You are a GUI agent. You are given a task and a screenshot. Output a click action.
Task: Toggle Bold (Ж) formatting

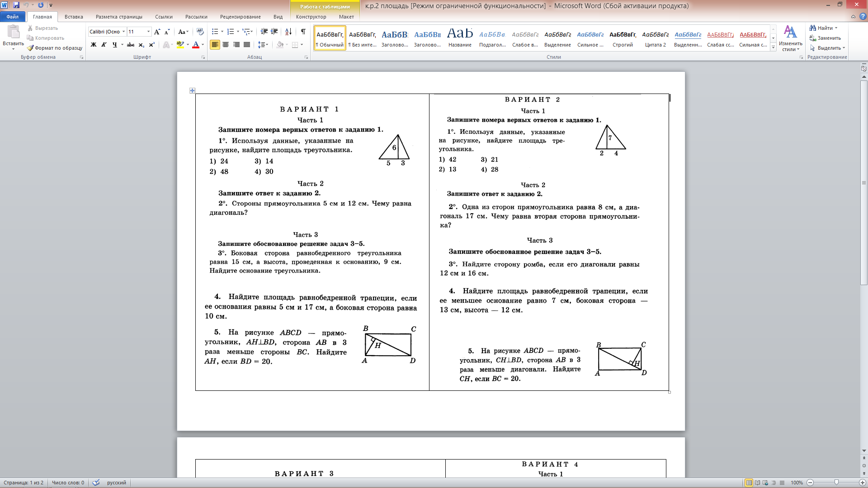(94, 45)
